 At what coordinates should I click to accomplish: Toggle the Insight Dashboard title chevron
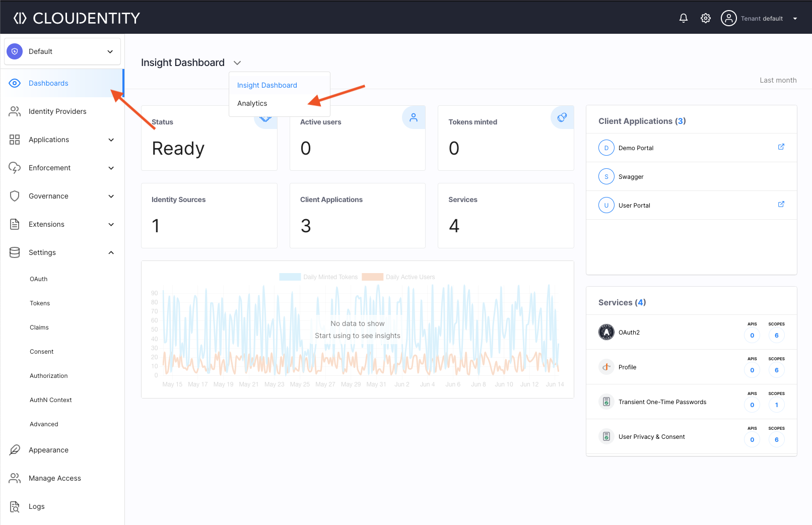pyautogui.click(x=237, y=63)
